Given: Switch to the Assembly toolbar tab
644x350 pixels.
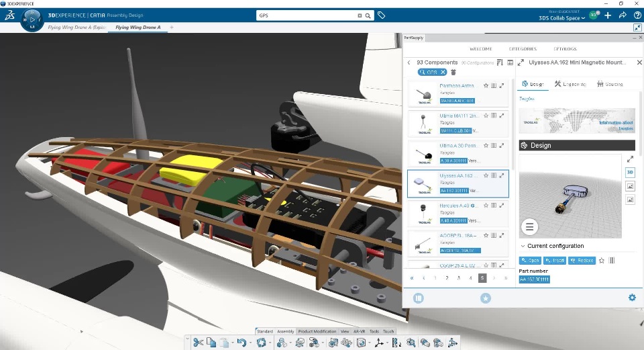Looking at the screenshot, I should pos(286,331).
